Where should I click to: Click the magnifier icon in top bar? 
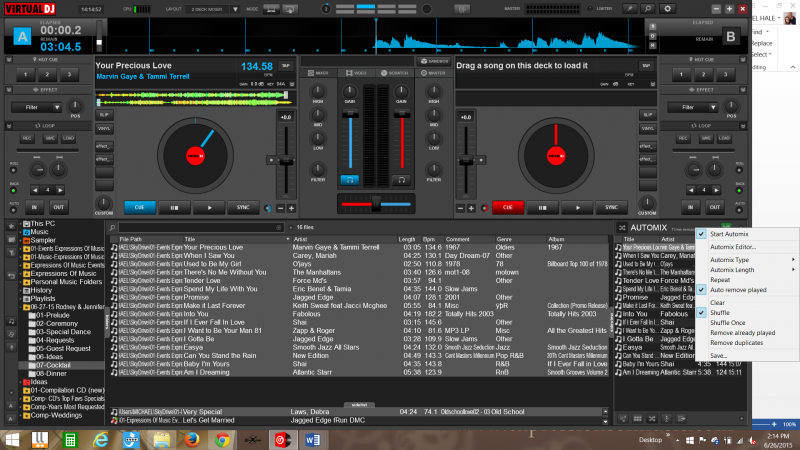click(x=648, y=9)
